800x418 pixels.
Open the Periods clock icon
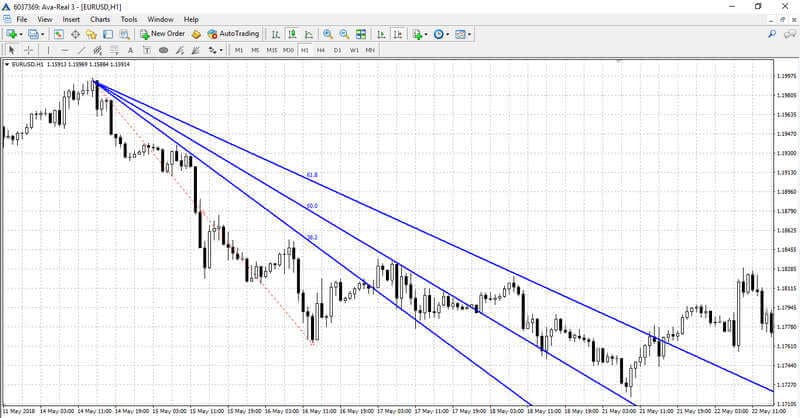[x=438, y=34]
